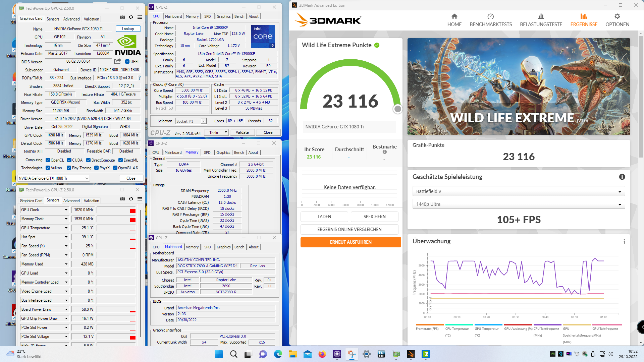The image size is (644, 362).
Task: Open File Explorer from taskbar
Action: coord(293,354)
